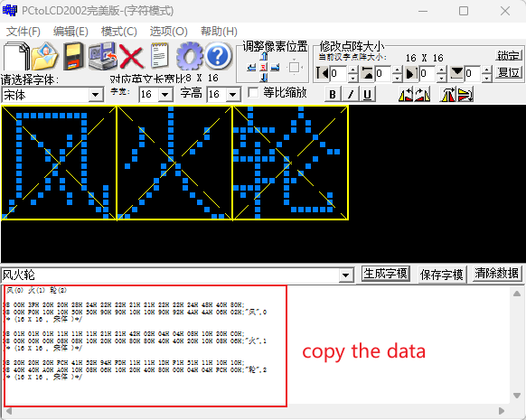This screenshot has width=526, height=420.
Task: Click the horizontal scrollbar right arrow
Action: pyautogui.click(x=502, y=411)
